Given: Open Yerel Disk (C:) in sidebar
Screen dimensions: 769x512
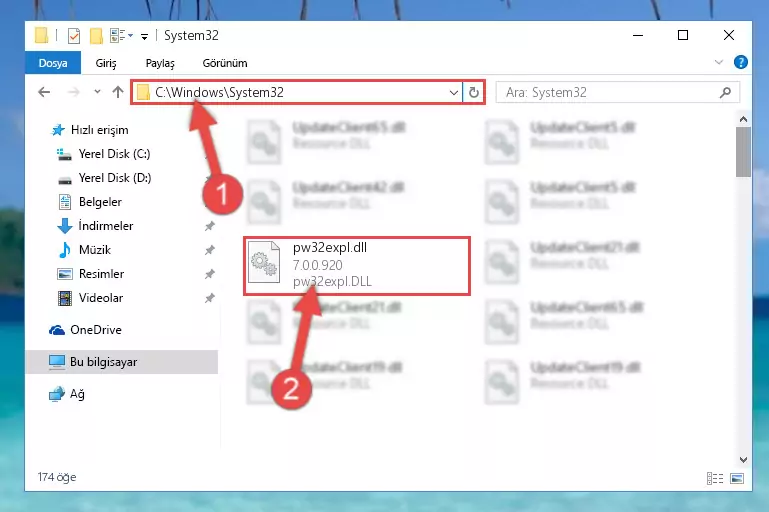Looking at the screenshot, I should click(x=114, y=154).
